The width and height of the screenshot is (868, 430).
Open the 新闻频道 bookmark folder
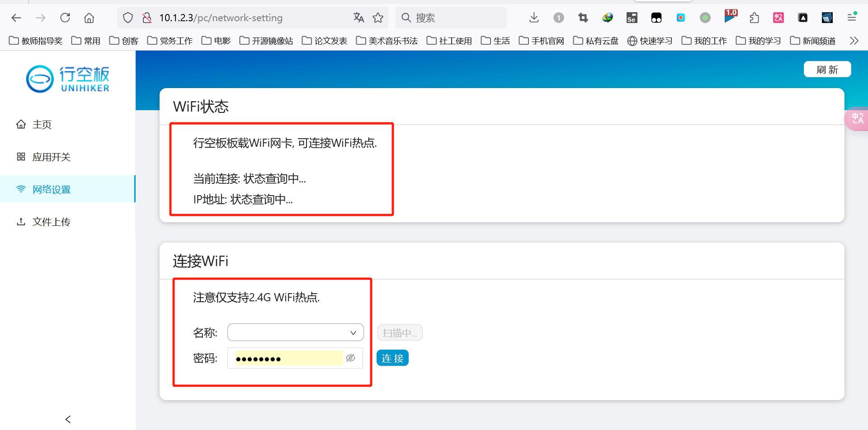coord(813,41)
